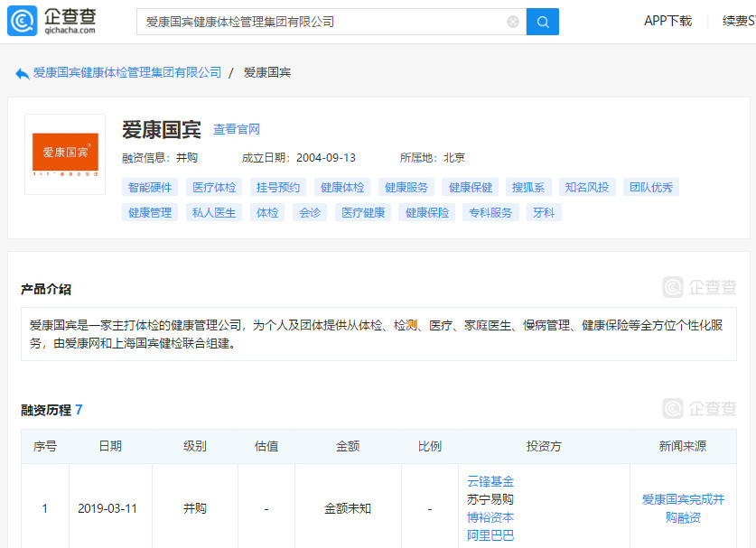756x548 pixels.
Task: Click the back arrow icon in breadcrumb
Action: [x=23, y=73]
